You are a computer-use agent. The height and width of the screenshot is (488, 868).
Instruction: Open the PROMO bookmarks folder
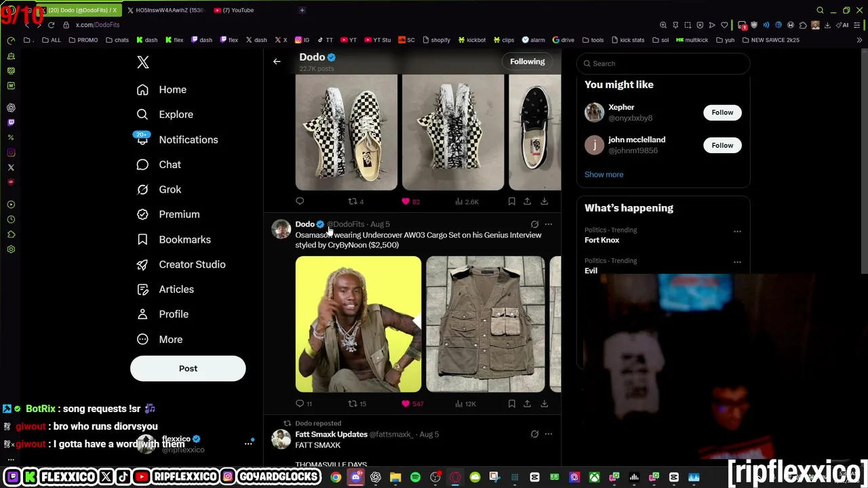(x=83, y=40)
